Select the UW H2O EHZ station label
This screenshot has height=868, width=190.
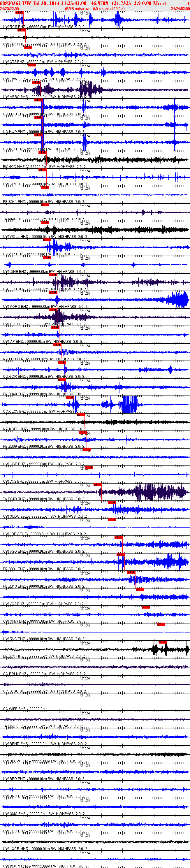coord(43,551)
